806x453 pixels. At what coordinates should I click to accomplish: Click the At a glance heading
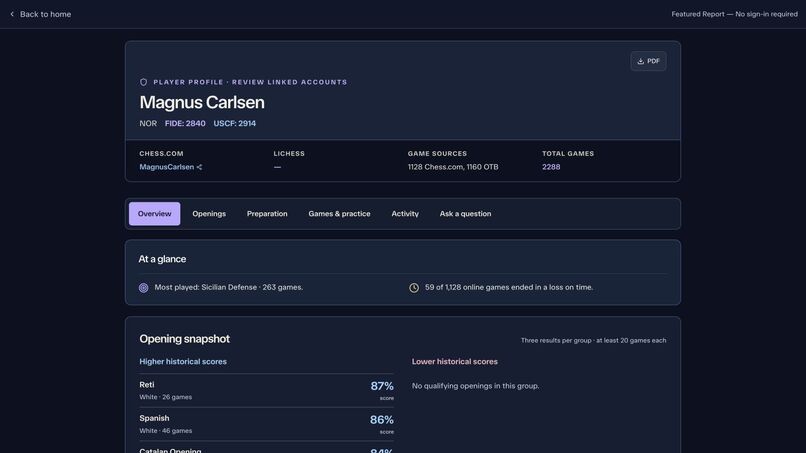click(162, 259)
